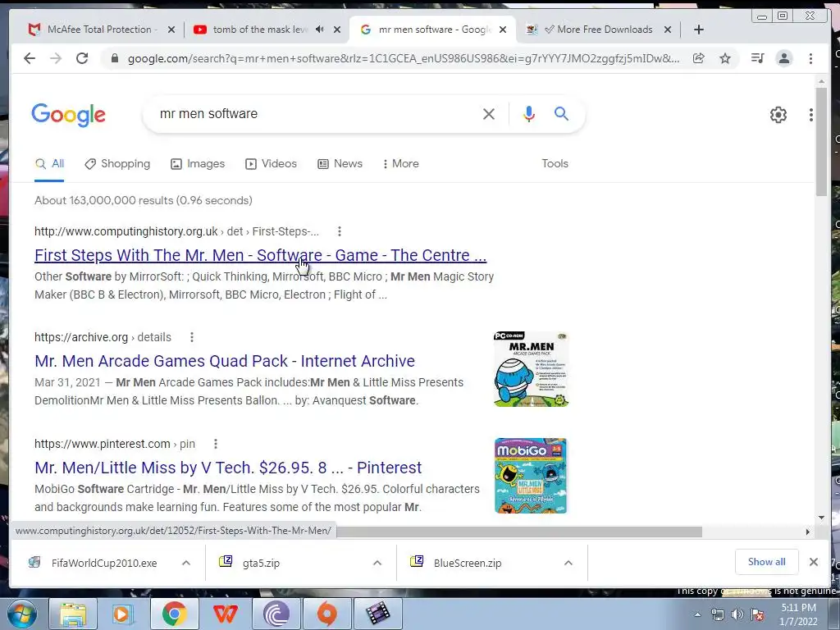840x630 pixels.
Task: Expand the More search filters
Action: 400,163
